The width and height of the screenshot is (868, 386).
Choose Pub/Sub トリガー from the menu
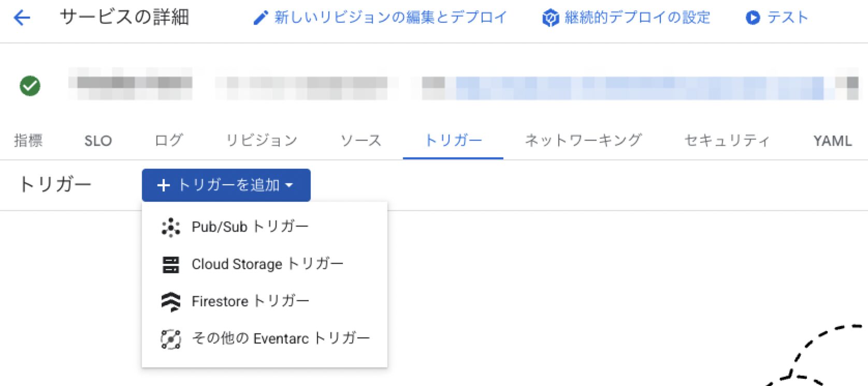click(265, 227)
